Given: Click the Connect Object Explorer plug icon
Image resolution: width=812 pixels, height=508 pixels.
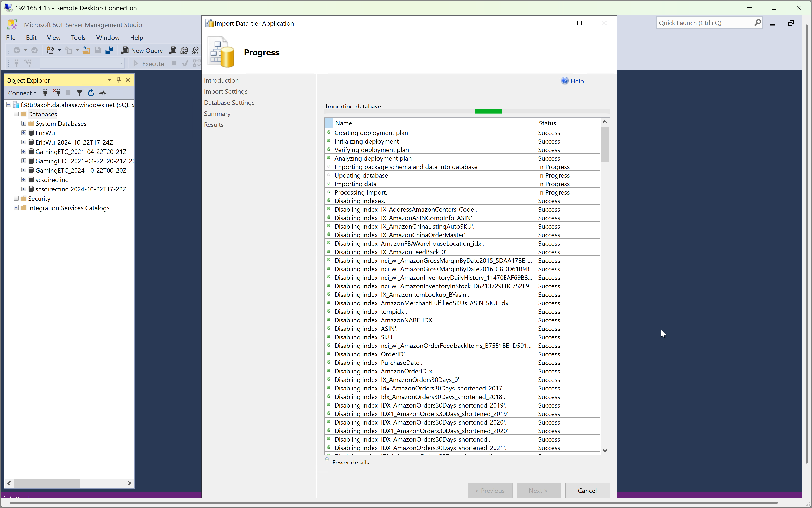Looking at the screenshot, I should coord(45,93).
